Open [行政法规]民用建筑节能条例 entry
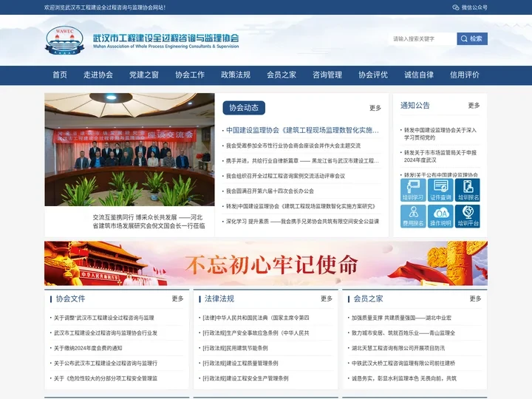The image size is (532, 399). coord(235,348)
